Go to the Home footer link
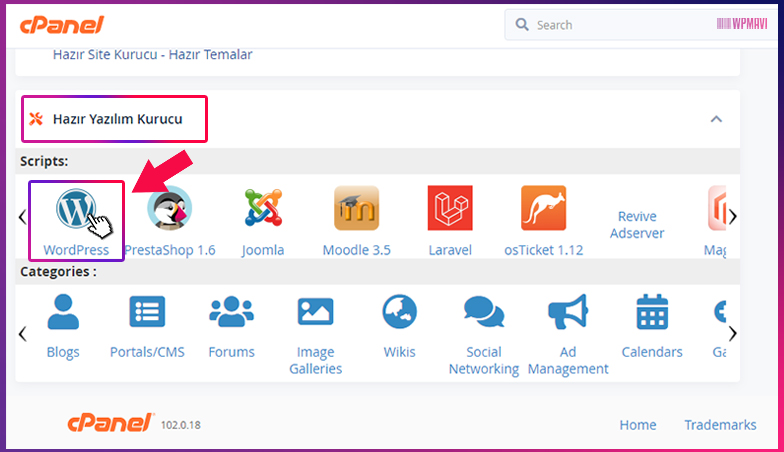This screenshot has height=452, width=784. click(x=638, y=425)
